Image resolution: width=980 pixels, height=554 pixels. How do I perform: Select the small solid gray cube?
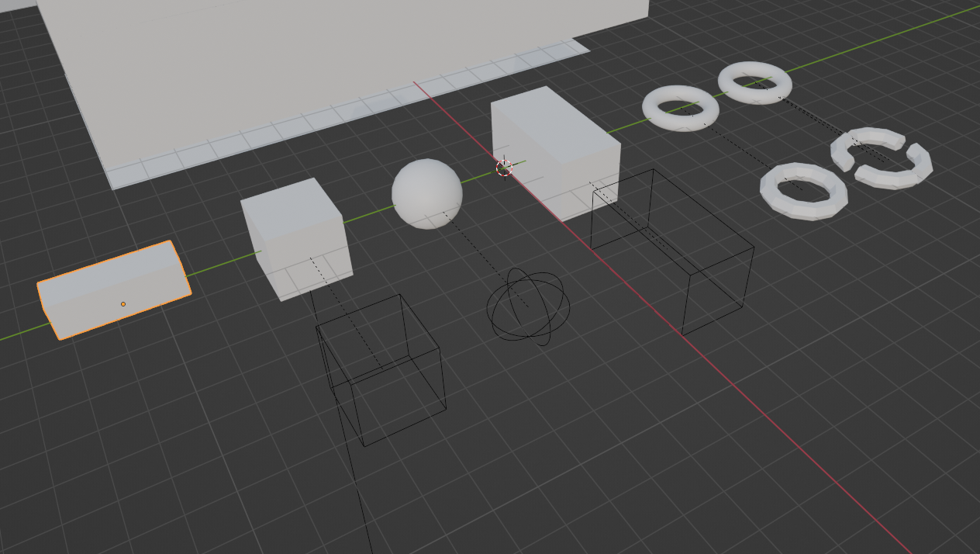(295, 239)
